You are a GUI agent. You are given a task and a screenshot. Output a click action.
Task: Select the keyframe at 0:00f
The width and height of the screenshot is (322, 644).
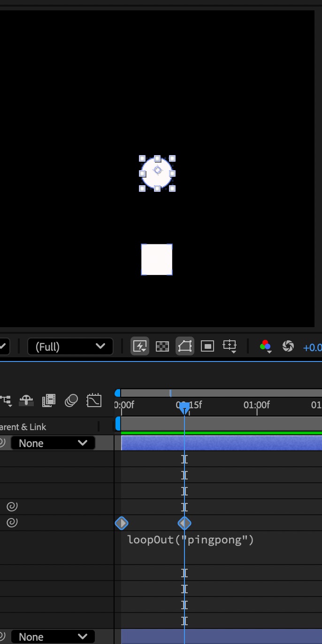[122, 523]
